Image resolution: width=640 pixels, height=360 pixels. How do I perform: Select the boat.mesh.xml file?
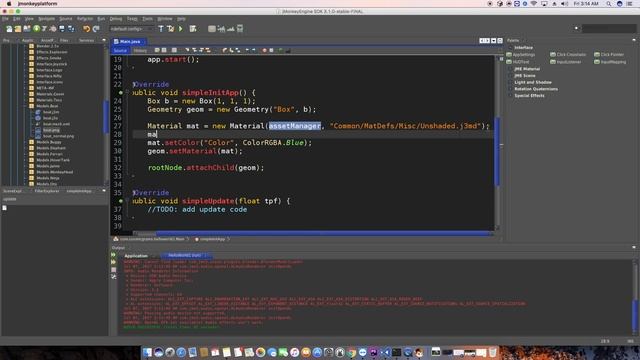(56, 124)
